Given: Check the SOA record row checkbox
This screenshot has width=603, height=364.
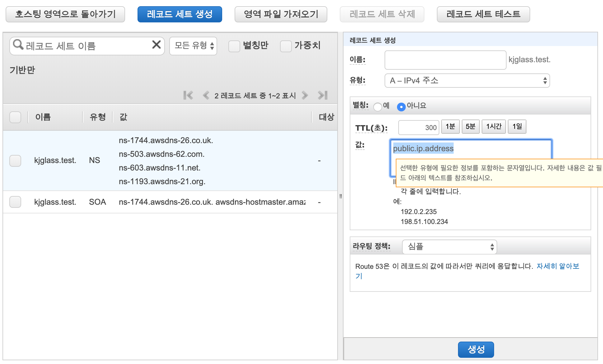Looking at the screenshot, I should 15,202.
